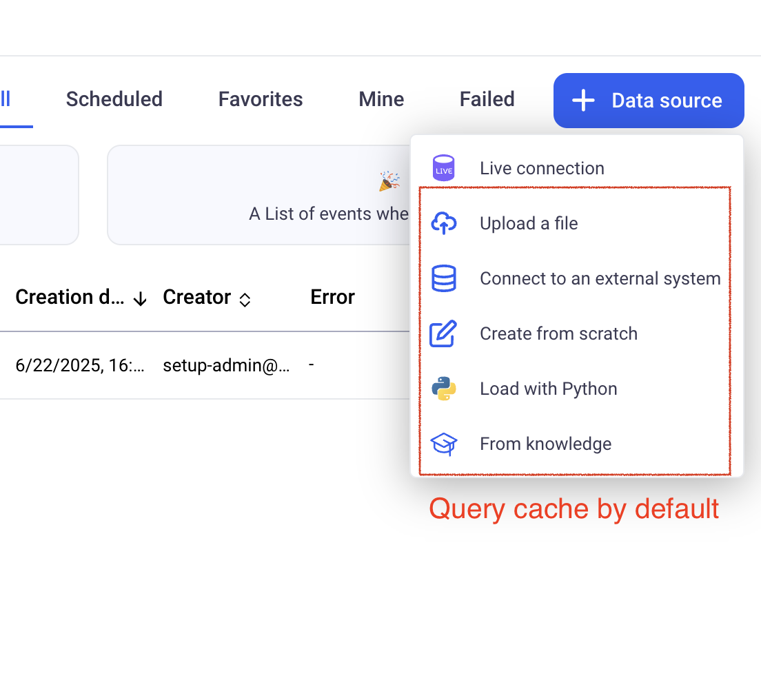Click the Error column header
Image resolution: width=761 pixels, height=700 pixels.
tap(332, 297)
